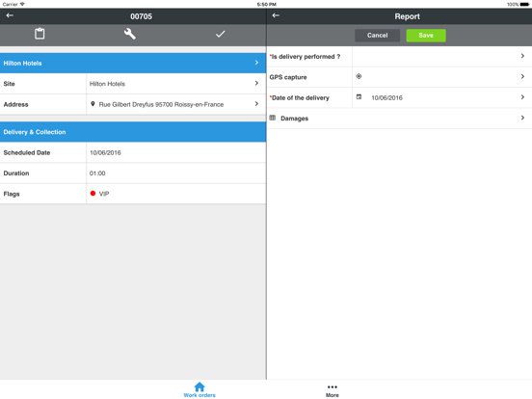Tap the map pin icon in Address
The image size is (532, 399).
coord(93,104)
